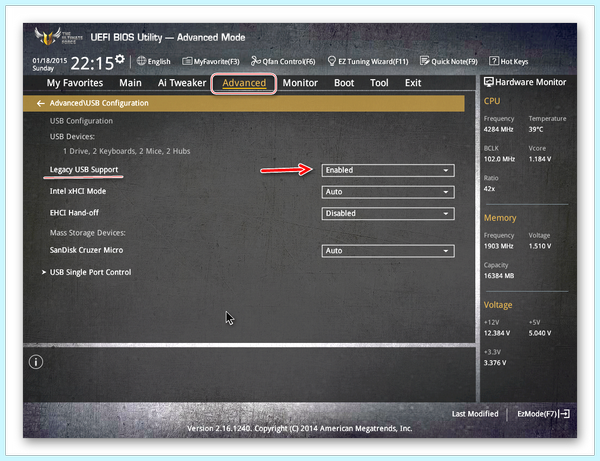The width and height of the screenshot is (600, 461).
Task: Select the SanDisk Cruzer Micro label
Action: tap(86, 250)
